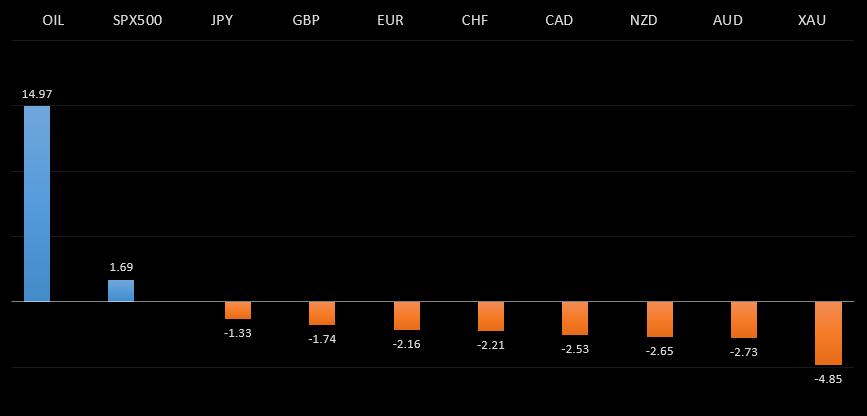
Task: Click the orange JPY bar
Action: point(238,310)
